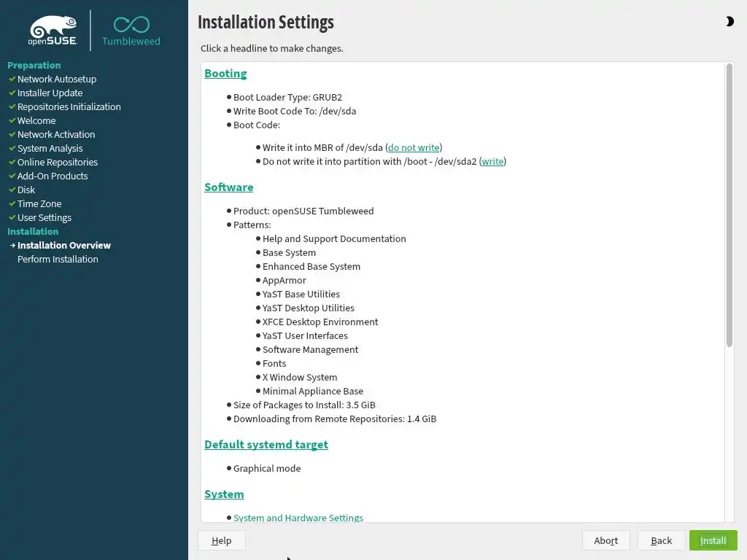Screen dimensions: 747x560
Task: Click 'YaST Base Utilities' pattern entry
Action: [301, 295]
